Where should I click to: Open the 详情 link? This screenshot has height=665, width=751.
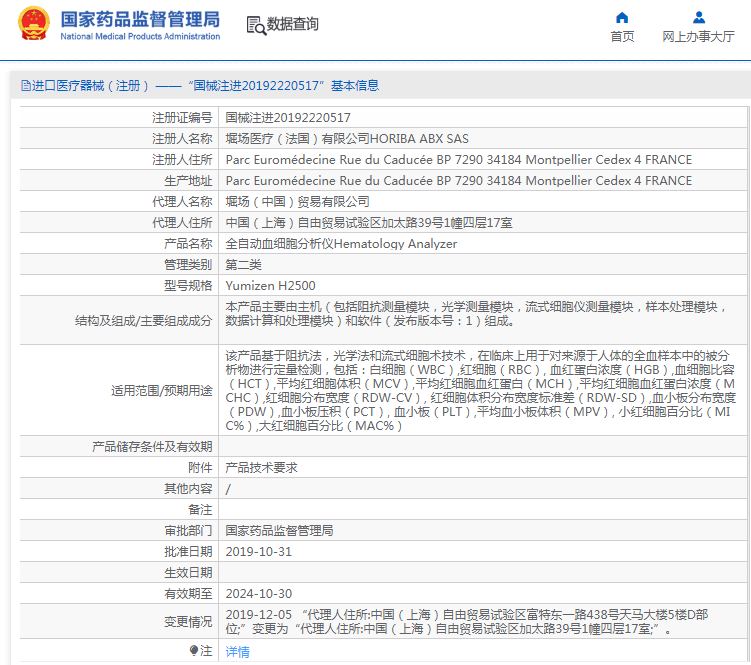point(237,651)
